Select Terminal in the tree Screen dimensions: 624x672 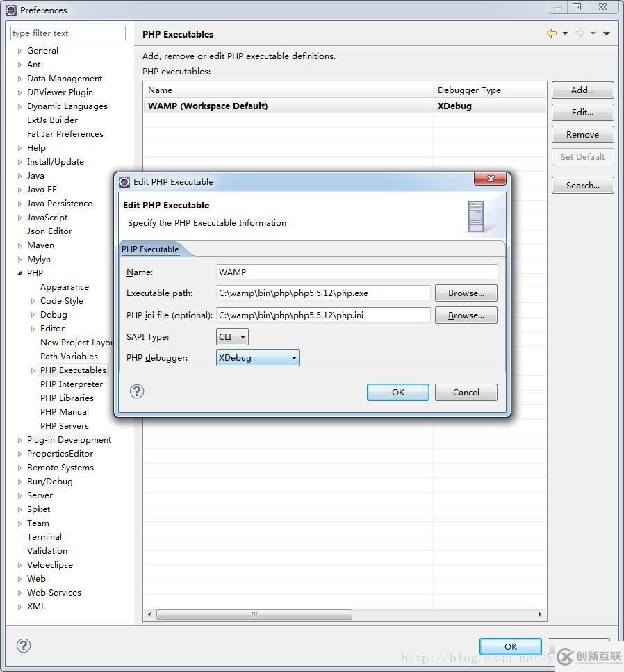[x=44, y=537]
